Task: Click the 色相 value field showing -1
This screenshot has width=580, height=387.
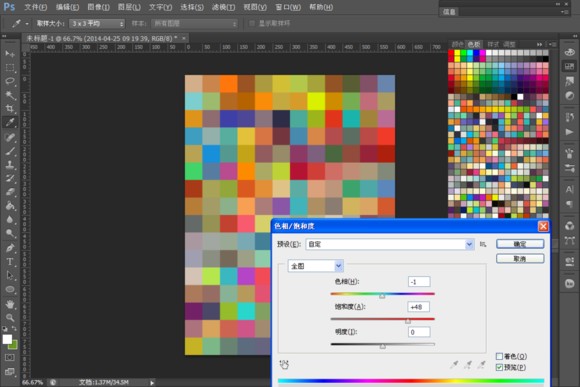Action: tap(419, 282)
